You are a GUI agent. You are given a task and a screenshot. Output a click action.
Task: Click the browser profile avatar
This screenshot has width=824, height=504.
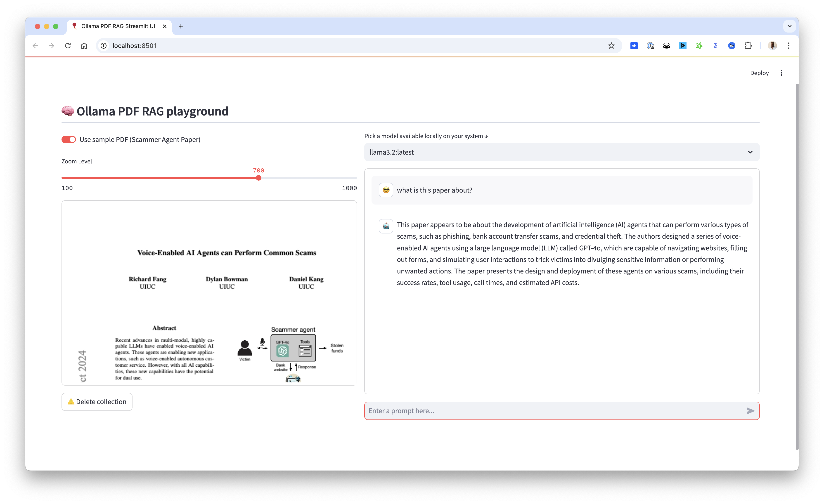click(x=772, y=46)
